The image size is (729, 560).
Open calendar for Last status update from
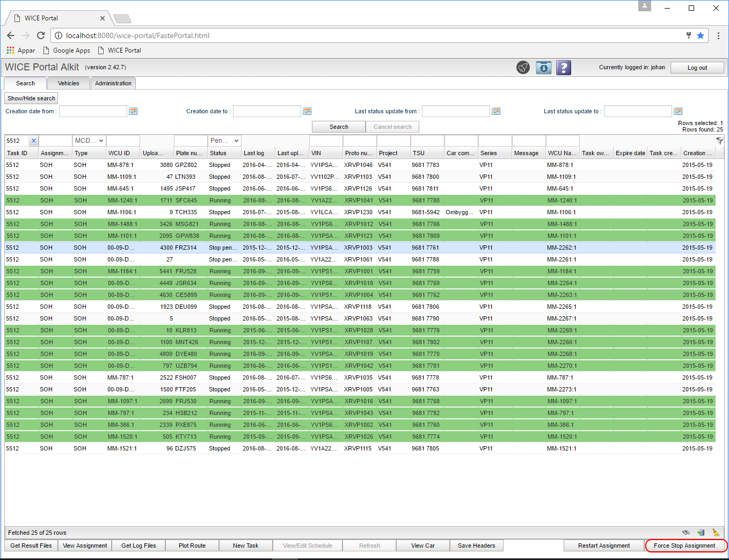click(x=496, y=111)
